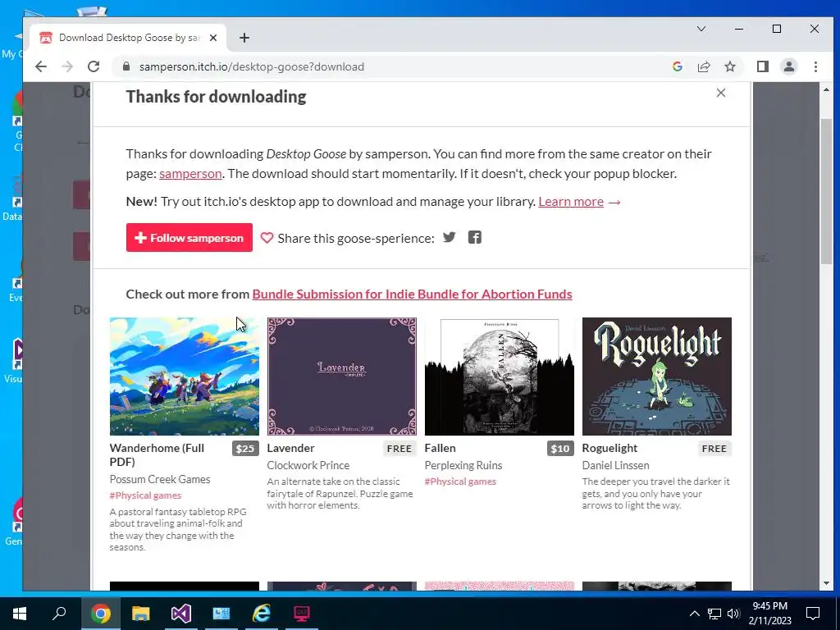840x630 pixels.
Task: Open the Daniel Linssen author link
Action: point(615,465)
